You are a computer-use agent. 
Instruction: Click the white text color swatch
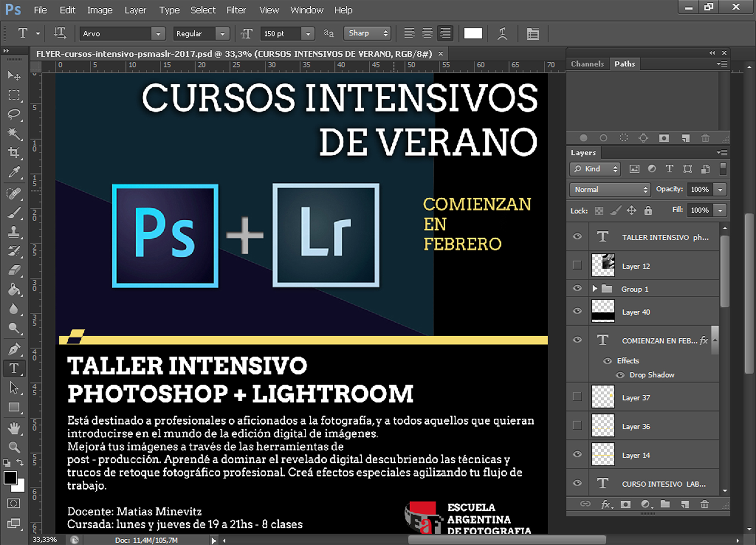tap(473, 33)
